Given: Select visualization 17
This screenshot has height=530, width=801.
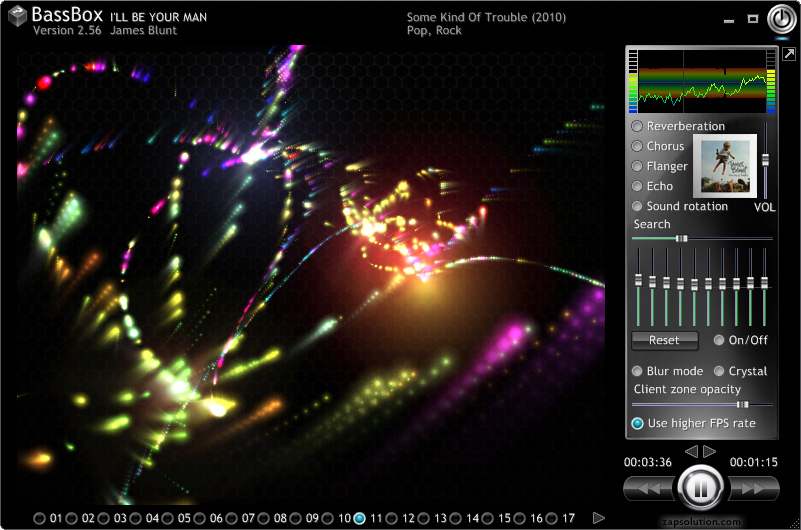Looking at the screenshot, I should (552, 518).
